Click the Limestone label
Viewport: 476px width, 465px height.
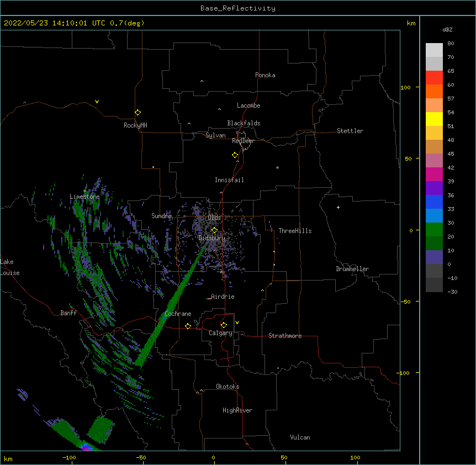click(x=84, y=197)
